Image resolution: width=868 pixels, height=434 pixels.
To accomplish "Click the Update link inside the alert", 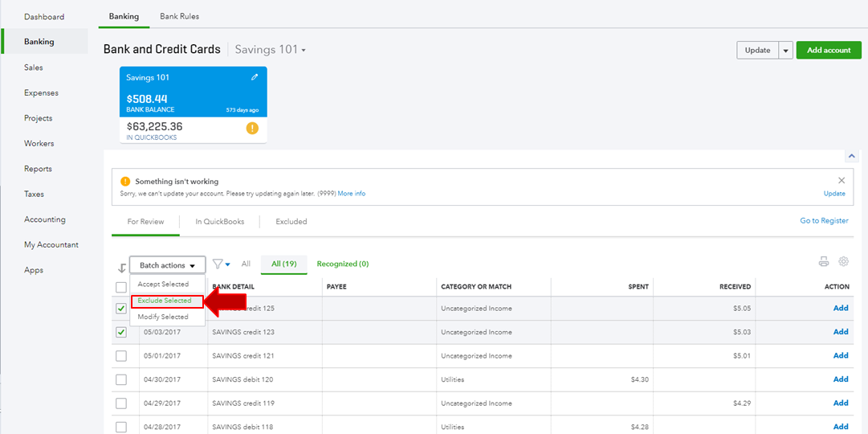I will 834,194.
